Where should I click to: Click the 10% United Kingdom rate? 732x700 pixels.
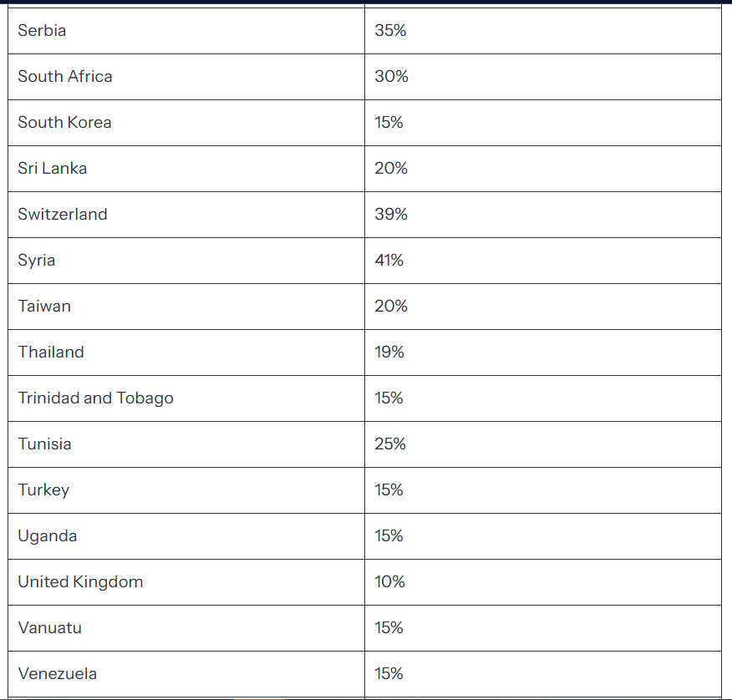[389, 582]
